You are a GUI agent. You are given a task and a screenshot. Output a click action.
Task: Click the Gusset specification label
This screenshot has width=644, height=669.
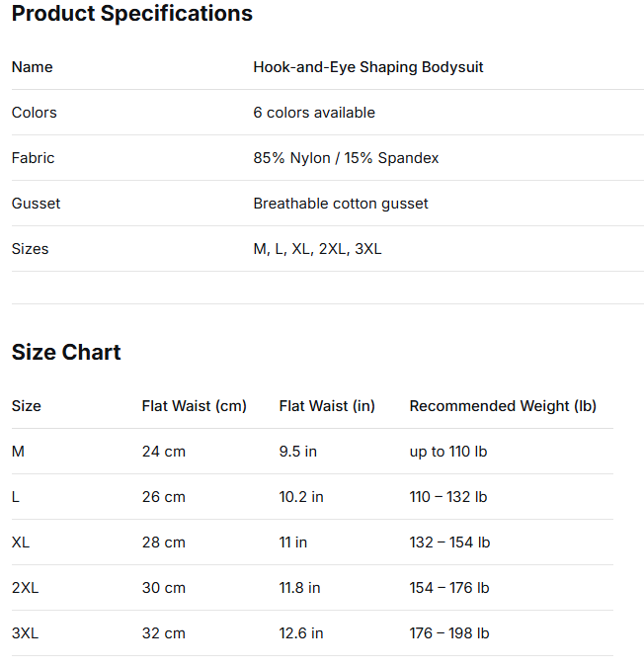[x=36, y=204]
